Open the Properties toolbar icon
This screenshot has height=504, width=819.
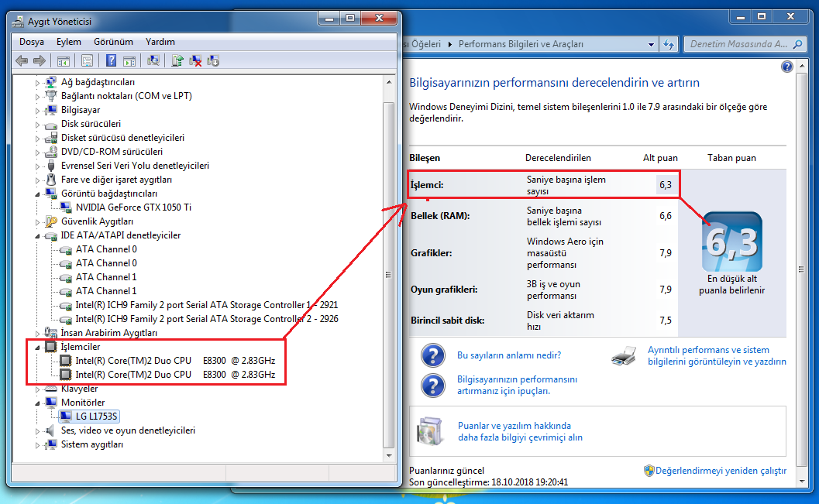[87, 61]
